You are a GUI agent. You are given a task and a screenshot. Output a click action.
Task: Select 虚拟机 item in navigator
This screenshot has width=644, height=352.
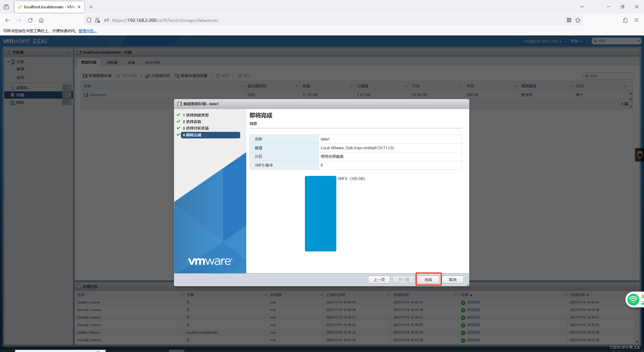tap(22, 88)
